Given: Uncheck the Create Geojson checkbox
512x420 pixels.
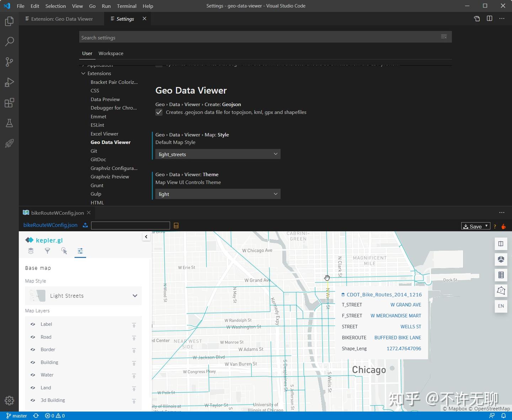Looking at the screenshot, I should [x=159, y=112].
